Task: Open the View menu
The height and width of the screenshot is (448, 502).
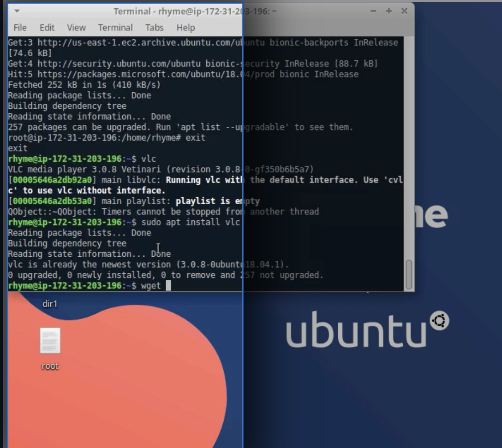Action: 76,28
